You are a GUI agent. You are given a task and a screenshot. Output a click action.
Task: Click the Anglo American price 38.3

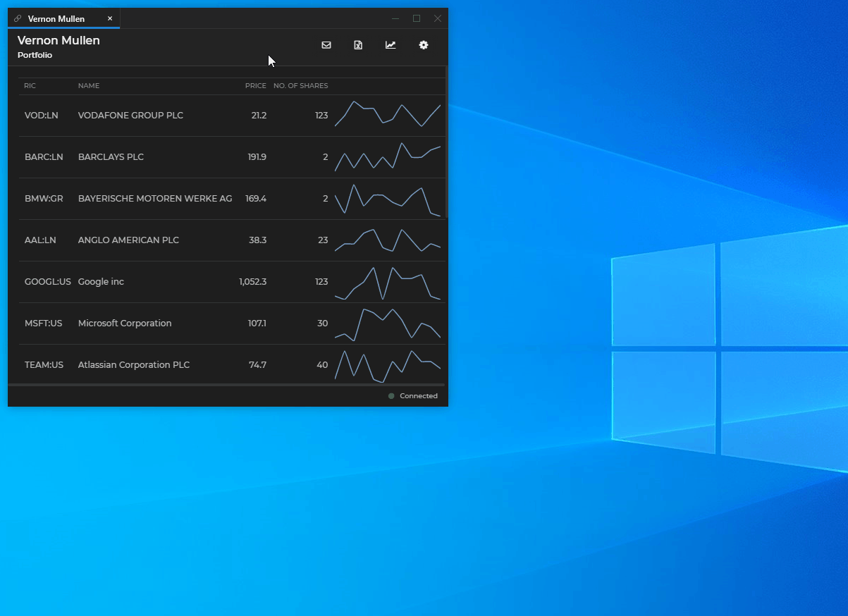[x=257, y=240]
